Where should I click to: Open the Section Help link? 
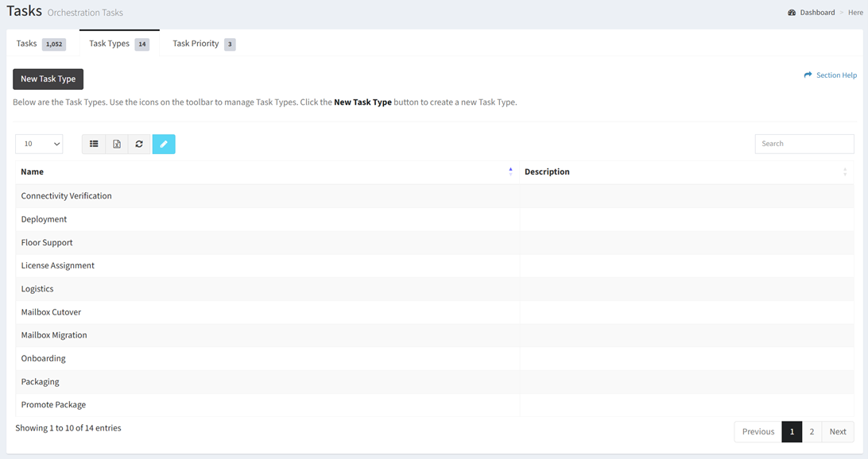point(835,75)
